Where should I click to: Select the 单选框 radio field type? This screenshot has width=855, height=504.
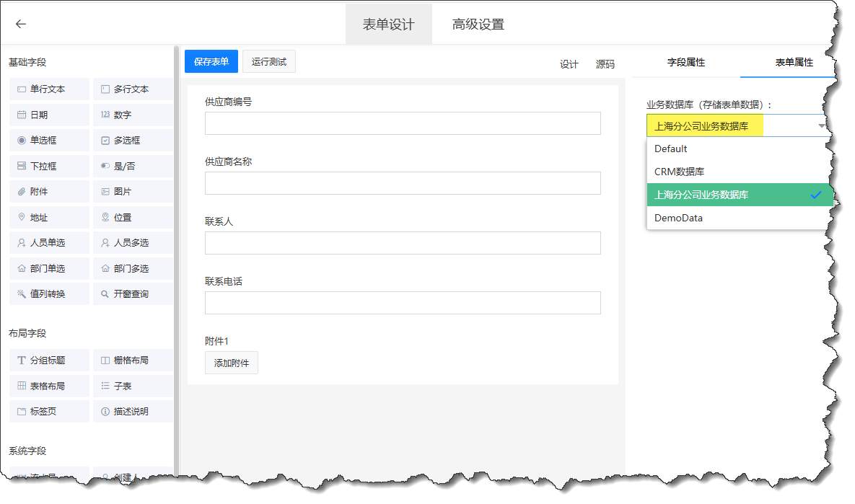tap(48, 140)
